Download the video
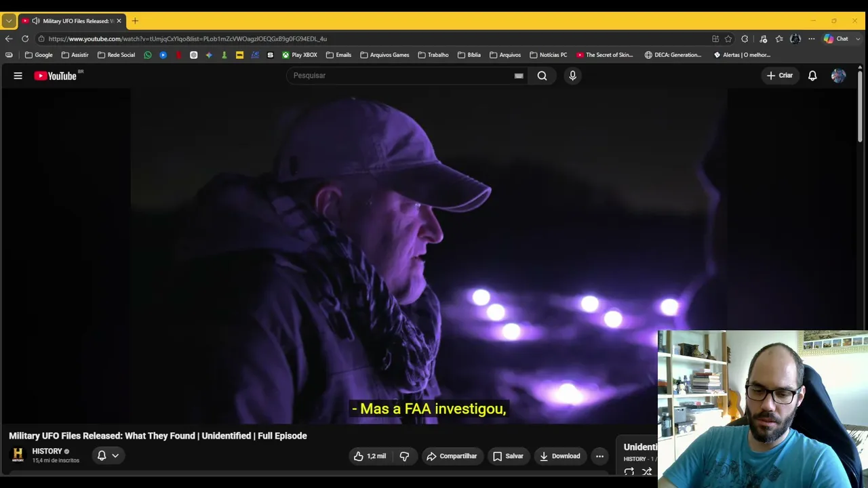868x488 pixels. point(560,456)
